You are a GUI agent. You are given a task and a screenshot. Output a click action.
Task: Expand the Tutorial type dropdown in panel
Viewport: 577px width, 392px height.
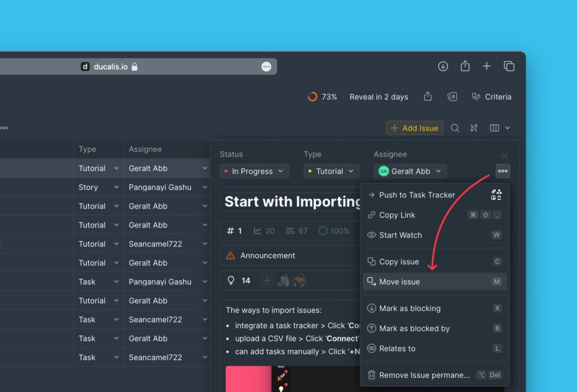pos(331,171)
